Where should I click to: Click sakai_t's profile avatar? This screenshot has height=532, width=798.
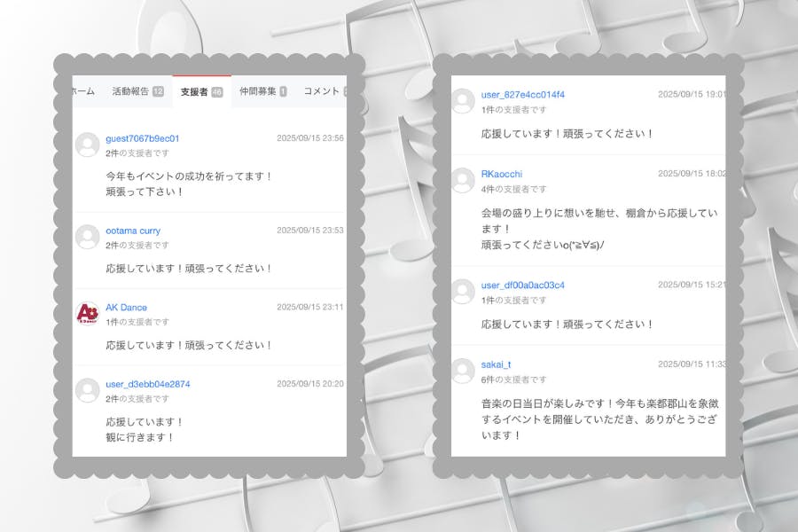[x=463, y=371]
